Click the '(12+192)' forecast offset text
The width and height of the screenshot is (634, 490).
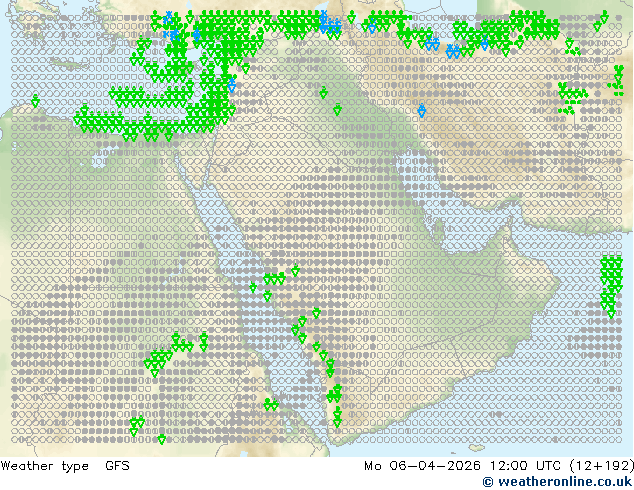pyautogui.click(x=602, y=466)
